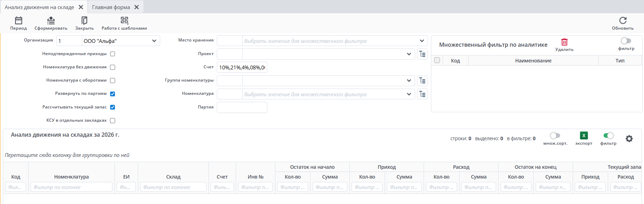Export the table to Excel
Screen dimensions: 644x204
584,136
